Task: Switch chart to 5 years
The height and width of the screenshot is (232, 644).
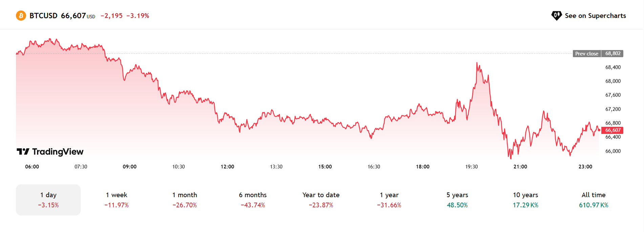Action: 457,200
